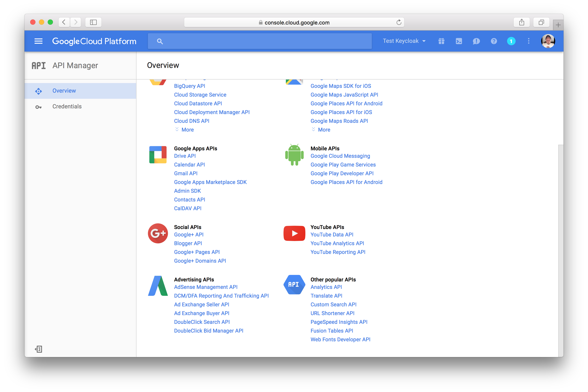Expand More under Google Maps APIs

tap(324, 130)
